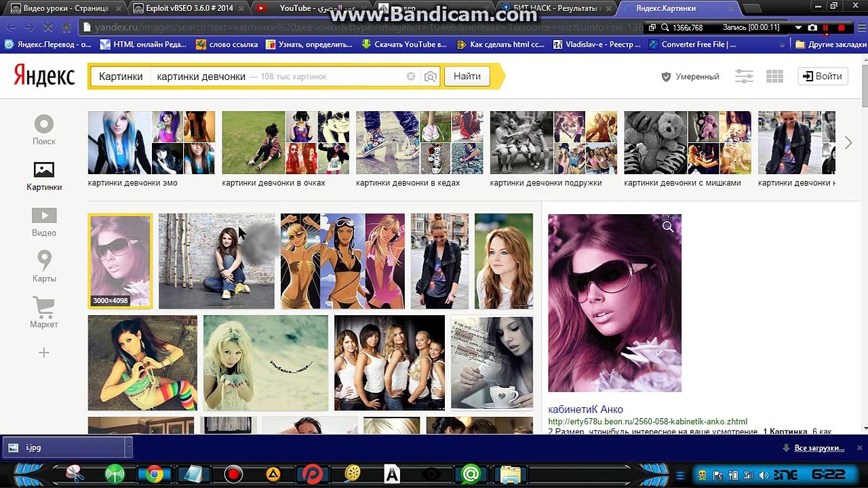The image size is (868, 488).
Task: Open the Умеренный safe-search filter
Action: coord(690,77)
